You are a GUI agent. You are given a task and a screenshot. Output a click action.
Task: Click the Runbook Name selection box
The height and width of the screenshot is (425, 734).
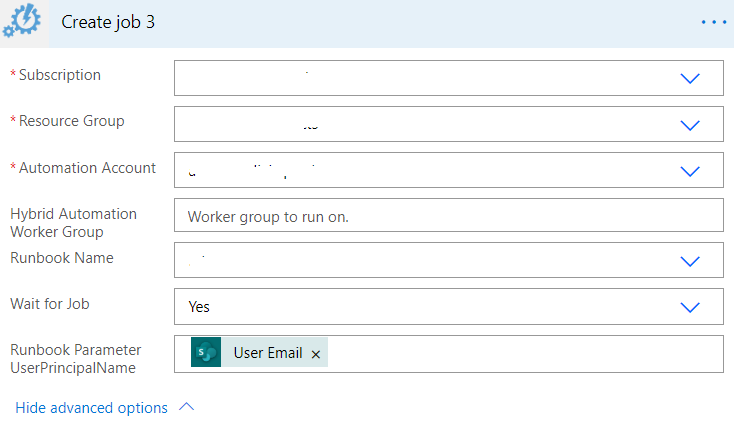click(x=420, y=261)
